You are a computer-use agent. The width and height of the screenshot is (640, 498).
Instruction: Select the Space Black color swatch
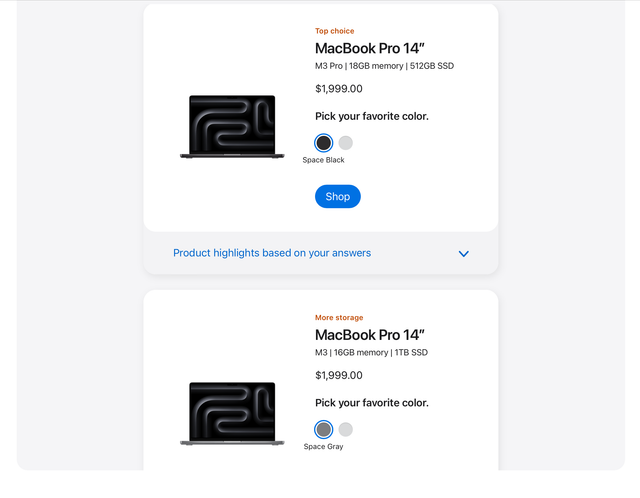point(323,143)
